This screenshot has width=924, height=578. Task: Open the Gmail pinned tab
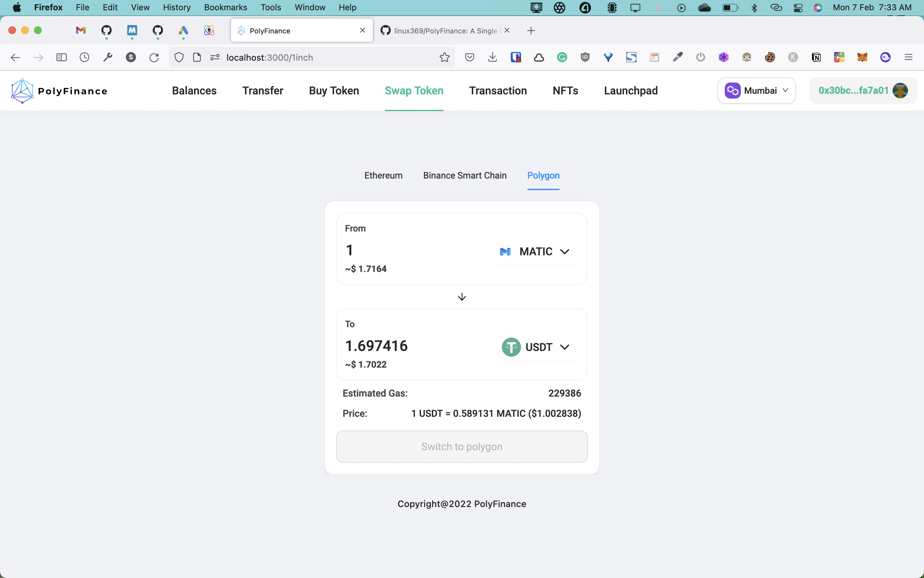click(x=81, y=30)
